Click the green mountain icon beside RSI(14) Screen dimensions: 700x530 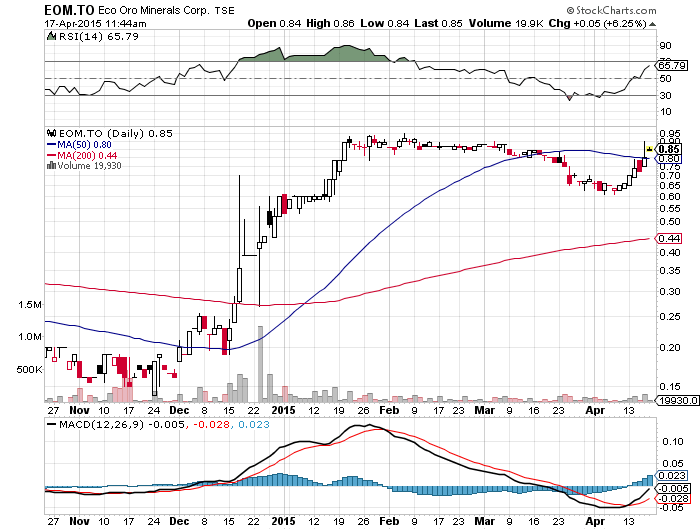click(52, 36)
